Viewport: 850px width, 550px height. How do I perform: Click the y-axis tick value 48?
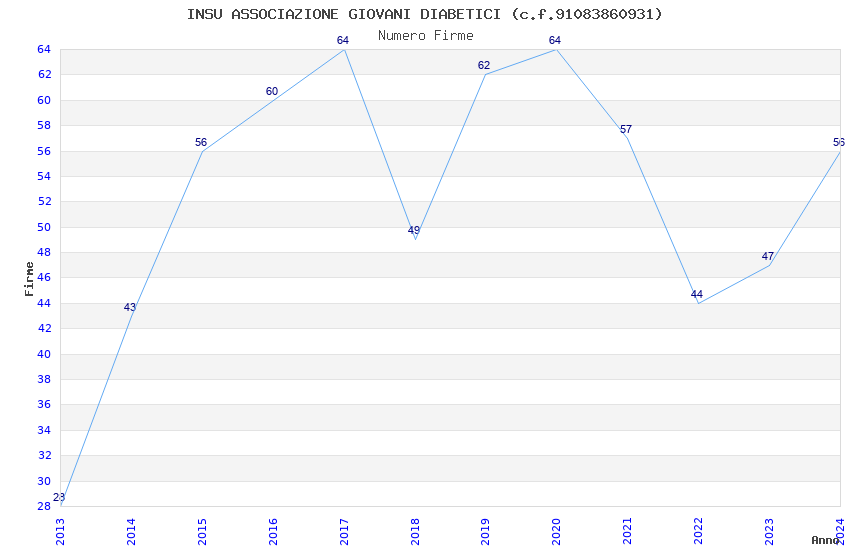coord(44,252)
